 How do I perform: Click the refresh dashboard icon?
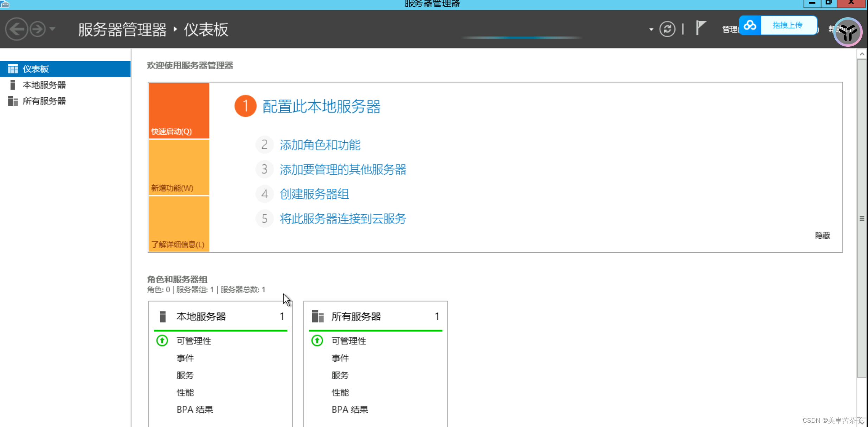tap(667, 29)
